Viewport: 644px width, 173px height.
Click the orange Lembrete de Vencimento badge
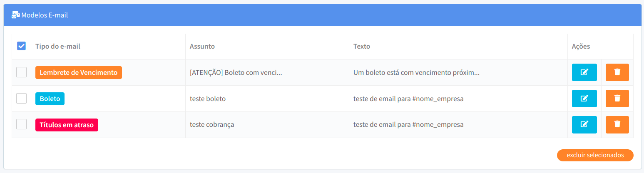coord(79,72)
